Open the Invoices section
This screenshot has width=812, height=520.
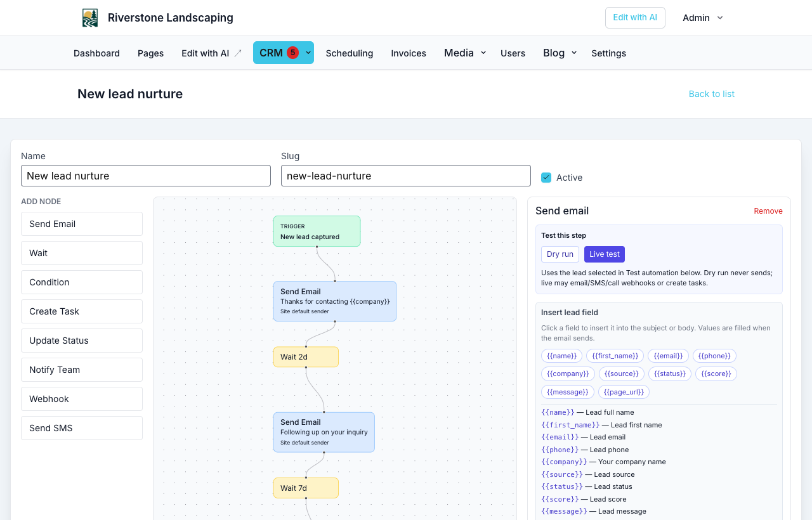click(409, 53)
